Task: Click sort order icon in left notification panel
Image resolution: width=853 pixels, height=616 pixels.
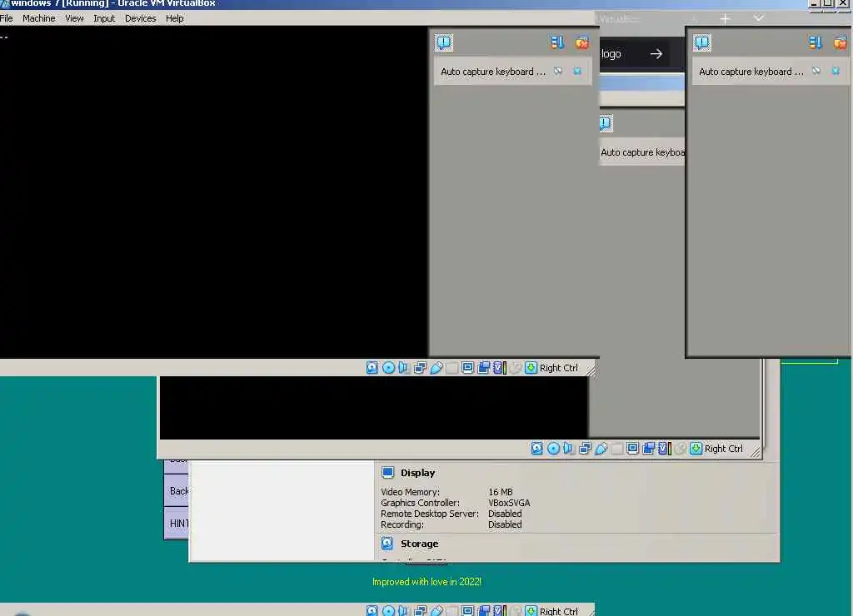Action: pyautogui.click(x=557, y=42)
